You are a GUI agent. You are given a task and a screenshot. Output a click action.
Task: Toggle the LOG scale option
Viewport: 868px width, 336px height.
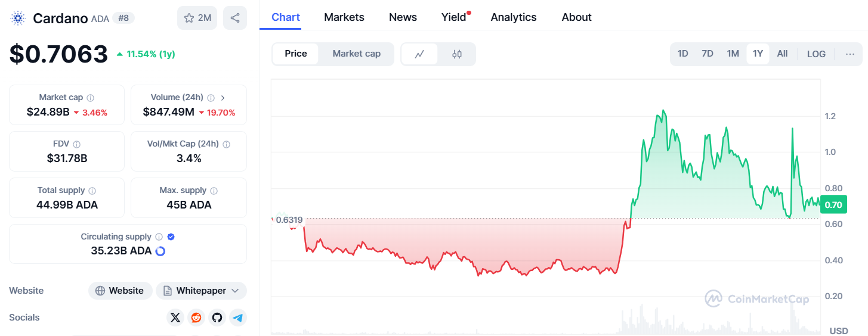tap(816, 54)
